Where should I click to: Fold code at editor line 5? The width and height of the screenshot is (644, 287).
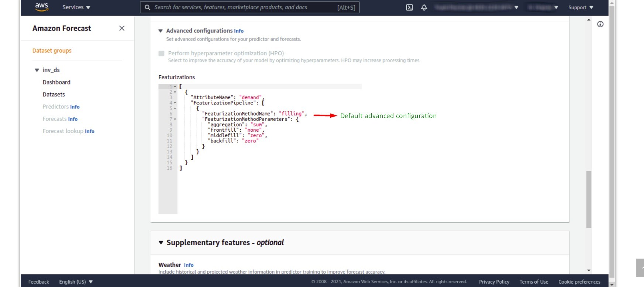(175, 108)
